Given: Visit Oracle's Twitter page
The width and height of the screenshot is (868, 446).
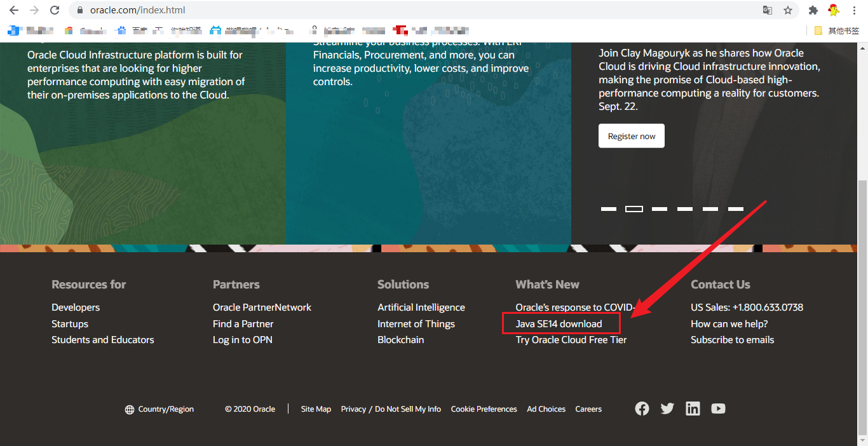Looking at the screenshot, I should (667, 409).
